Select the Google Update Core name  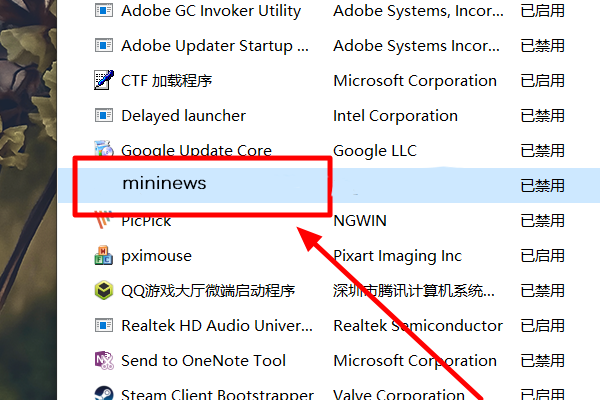tap(196, 150)
